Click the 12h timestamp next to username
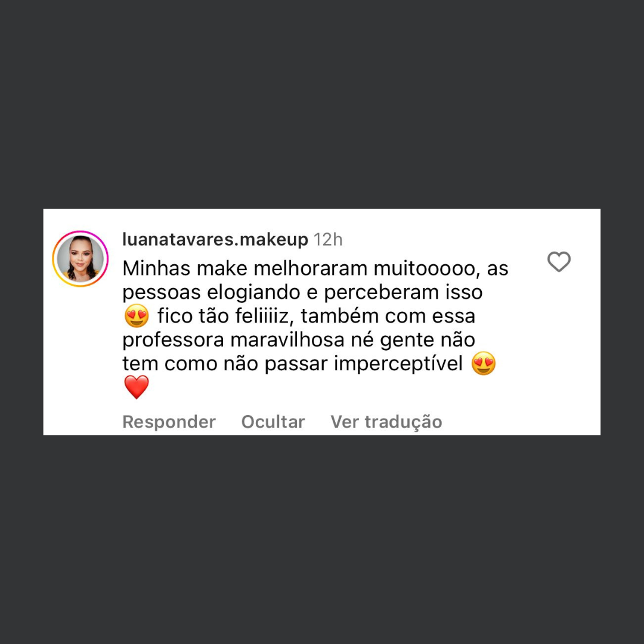This screenshot has width=644, height=644. (328, 240)
